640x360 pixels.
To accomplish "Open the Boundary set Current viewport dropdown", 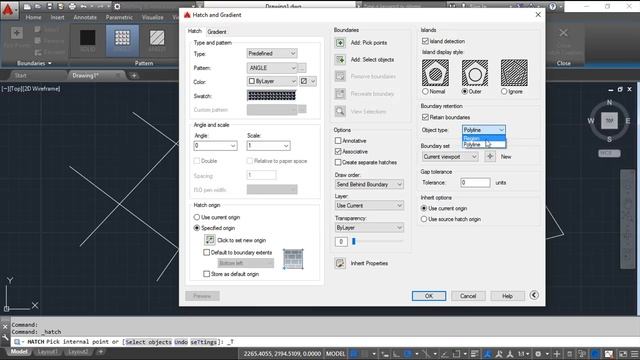I will click(450, 157).
